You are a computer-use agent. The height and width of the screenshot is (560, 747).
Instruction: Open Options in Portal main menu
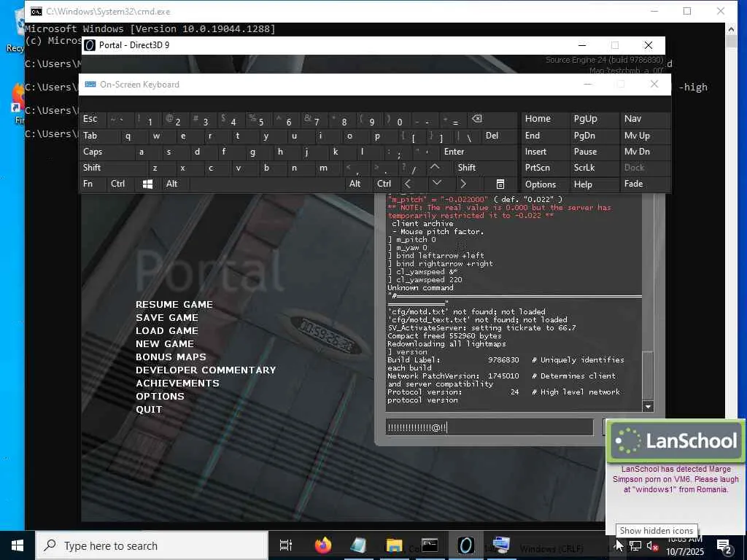click(x=160, y=396)
